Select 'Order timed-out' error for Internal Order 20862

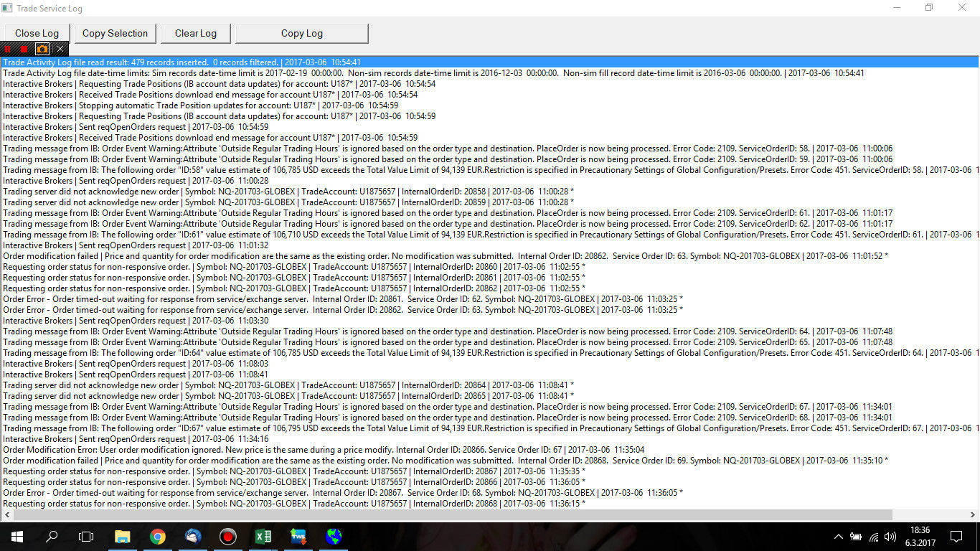(490, 310)
